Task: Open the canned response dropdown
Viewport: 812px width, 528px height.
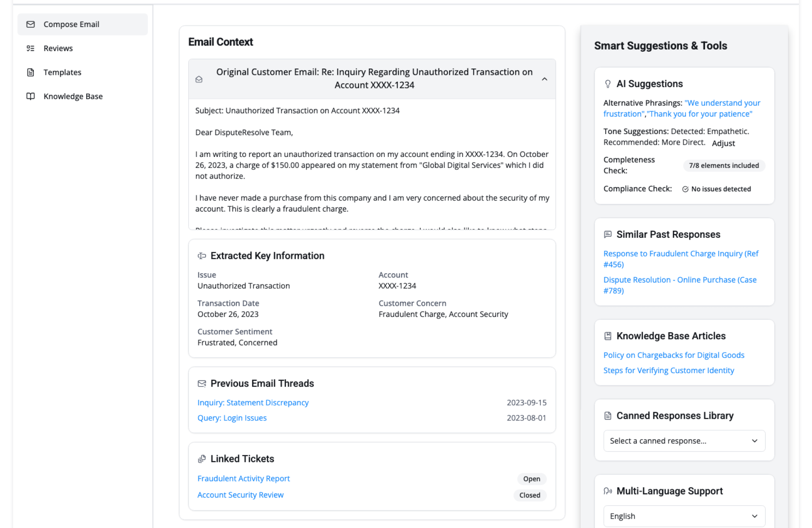Action: click(684, 441)
